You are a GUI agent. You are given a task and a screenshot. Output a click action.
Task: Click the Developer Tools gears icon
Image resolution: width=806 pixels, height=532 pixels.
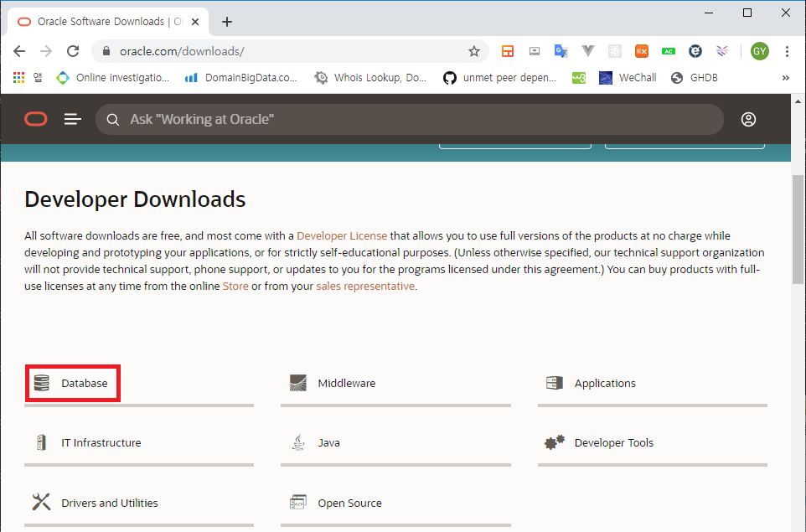click(x=555, y=442)
